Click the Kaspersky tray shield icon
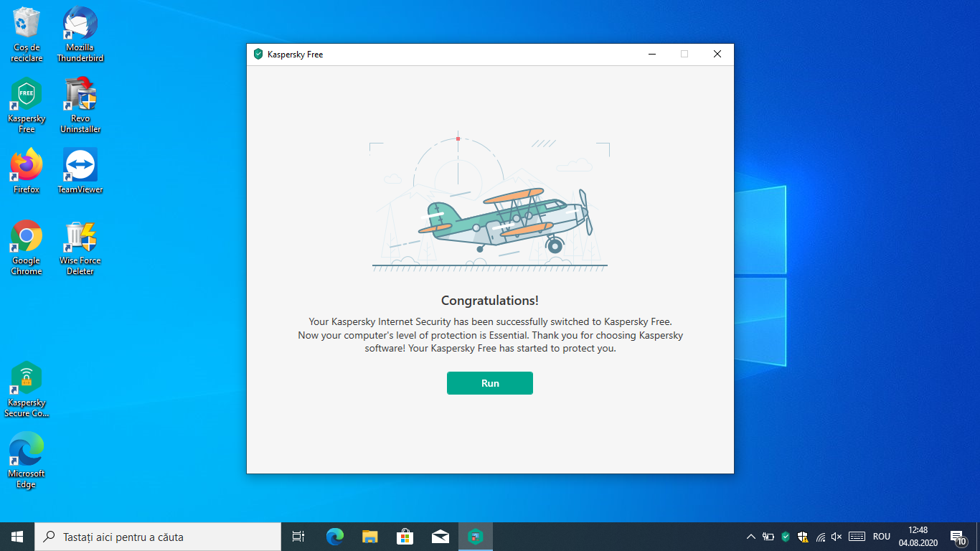The image size is (980, 551). (786, 537)
